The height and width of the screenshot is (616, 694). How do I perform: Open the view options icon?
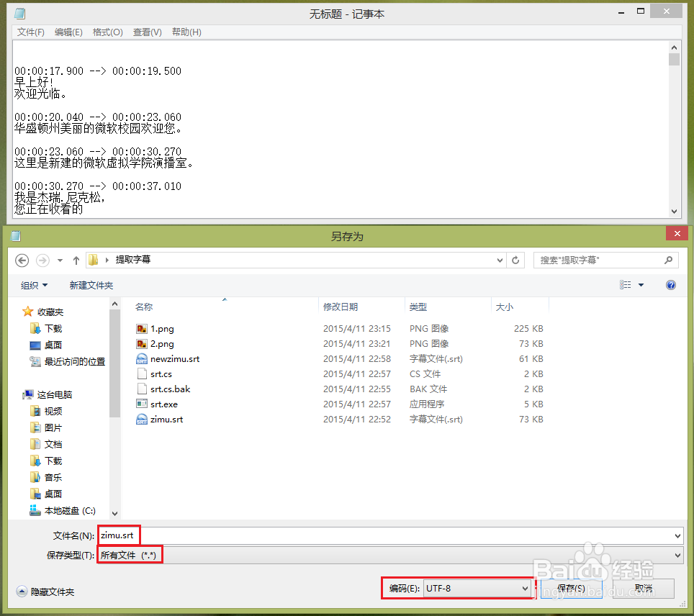coord(625,285)
